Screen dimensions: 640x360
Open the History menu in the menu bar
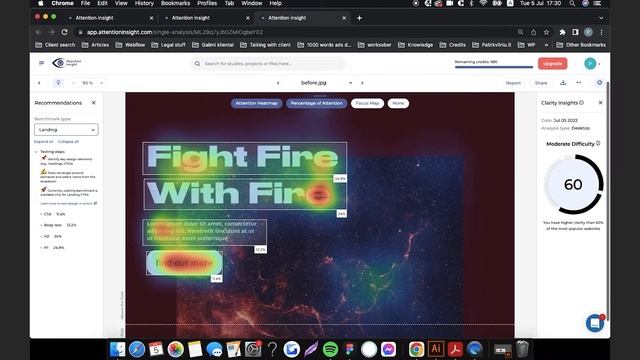pyautogui.click(x=144, y=3)
